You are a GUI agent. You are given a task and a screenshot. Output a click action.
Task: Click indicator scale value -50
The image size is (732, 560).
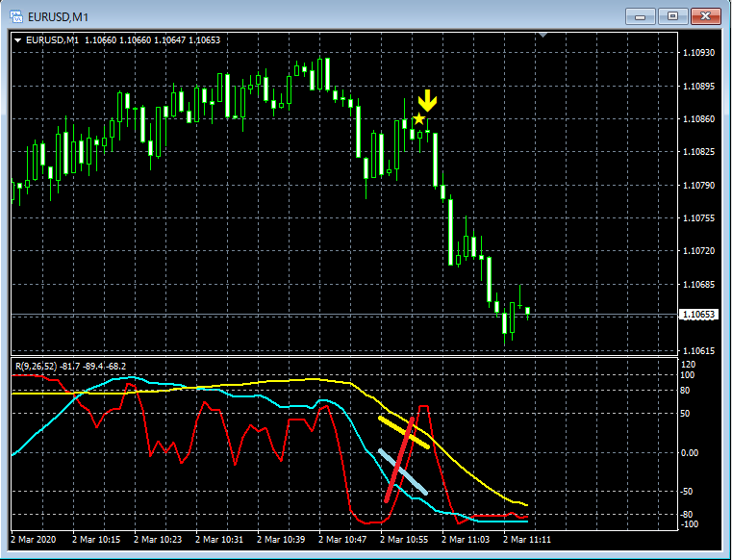click(688, 492)
